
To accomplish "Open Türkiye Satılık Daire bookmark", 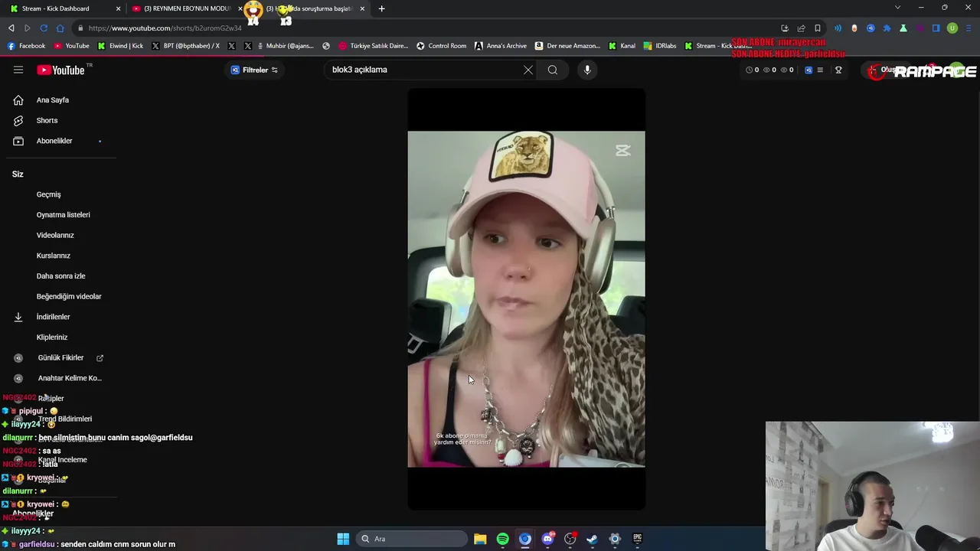I will pyautogui.click(x=374, y=46).
